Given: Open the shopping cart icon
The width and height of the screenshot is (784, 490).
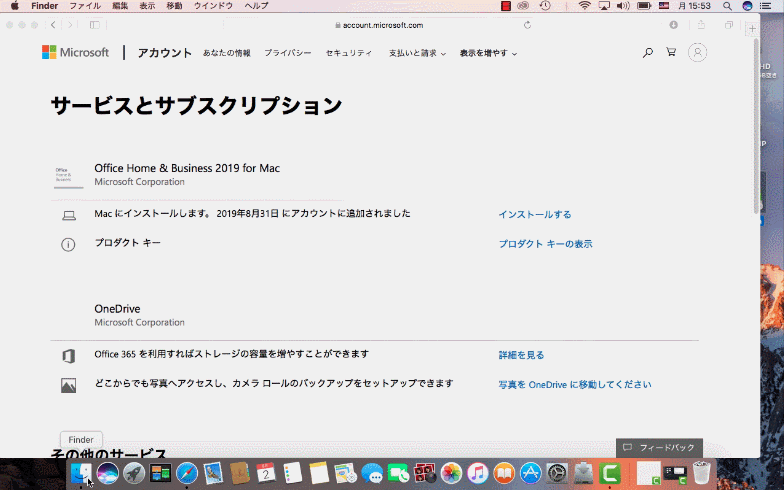Looking at the screenshot, I should [671, 52].
